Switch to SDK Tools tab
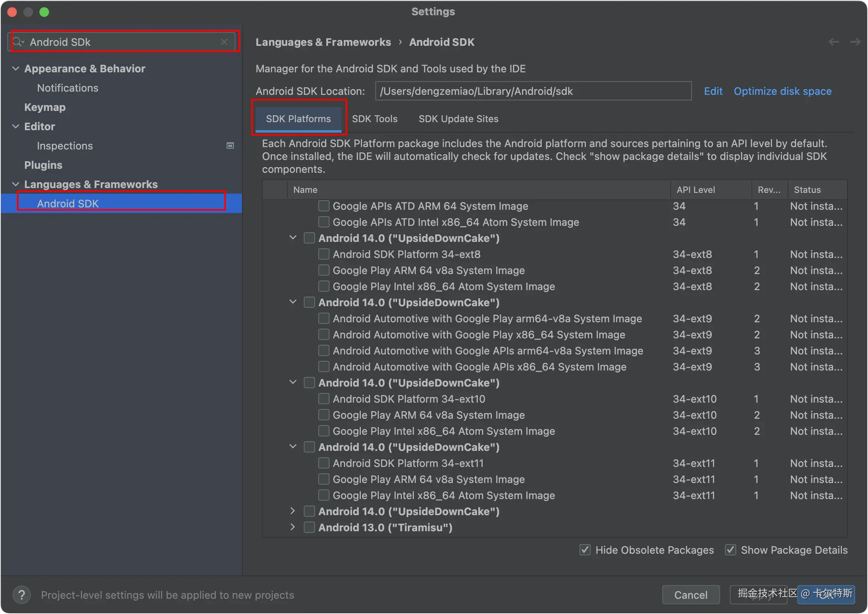 click(x=375, y=119)
